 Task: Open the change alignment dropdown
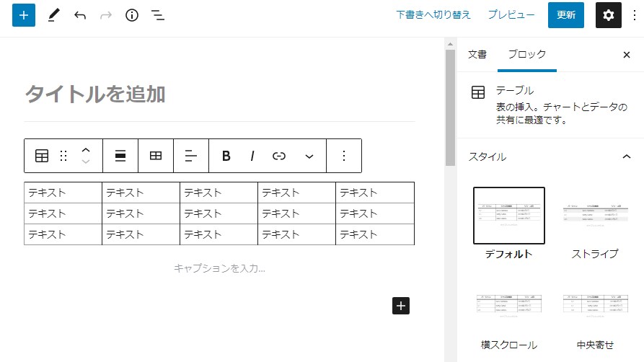pos(120,156)
